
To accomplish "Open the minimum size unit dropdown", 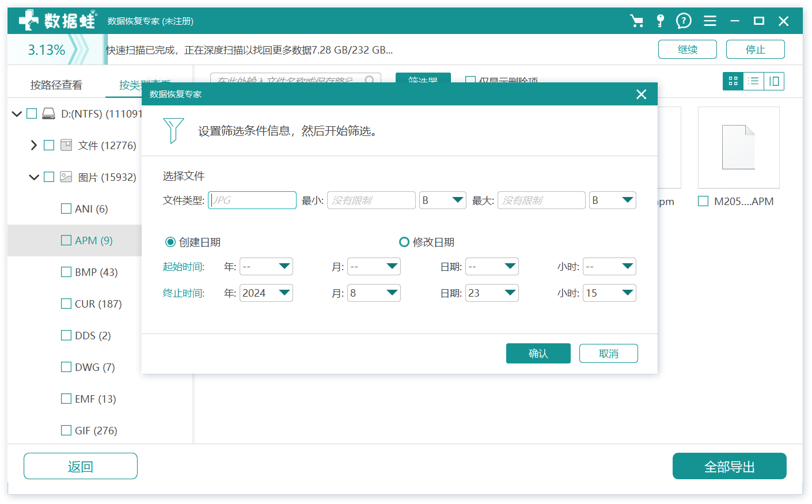I will click(442, 200).
